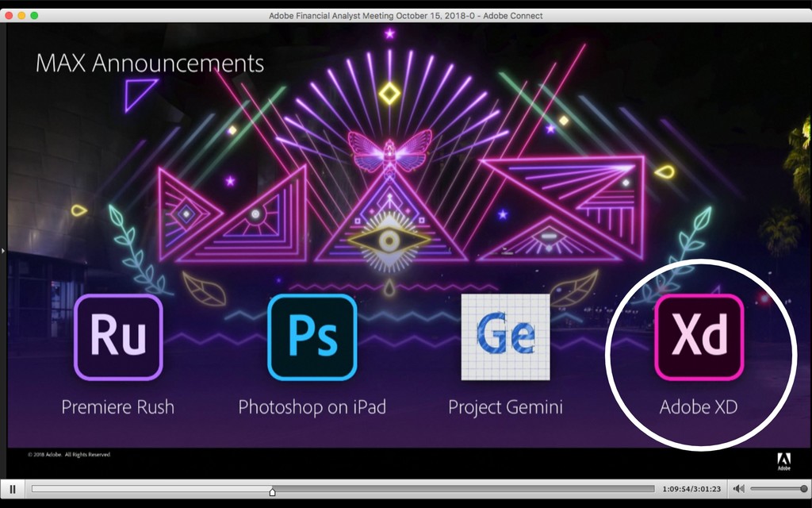Click the Photoshop Ps icon
The image size is (812, 508).
[312, 337]
